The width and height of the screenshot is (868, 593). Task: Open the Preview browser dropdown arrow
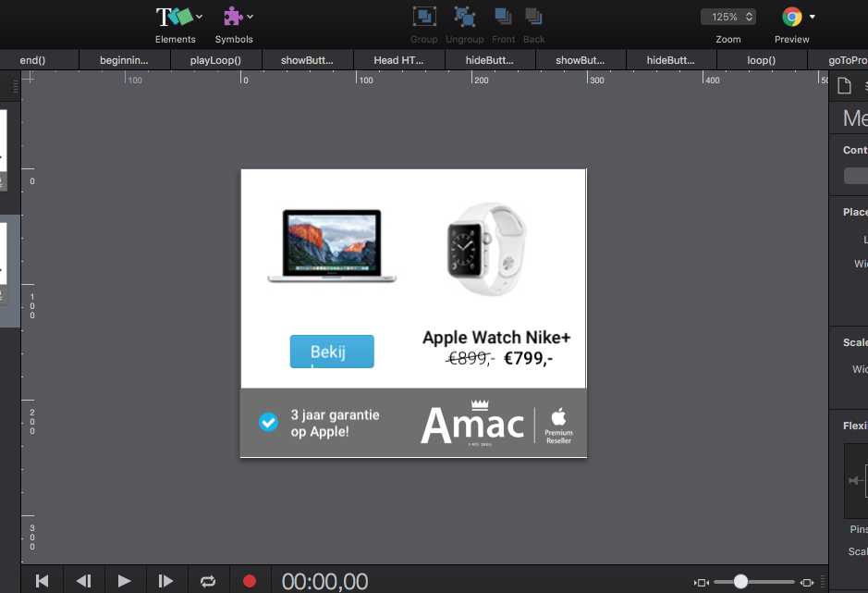point(813,17)
